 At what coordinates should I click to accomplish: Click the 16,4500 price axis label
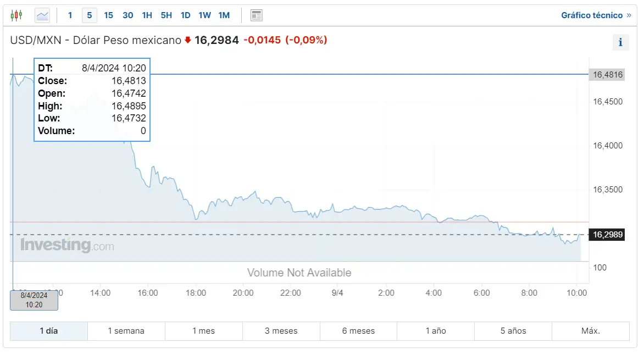(608, 102)
